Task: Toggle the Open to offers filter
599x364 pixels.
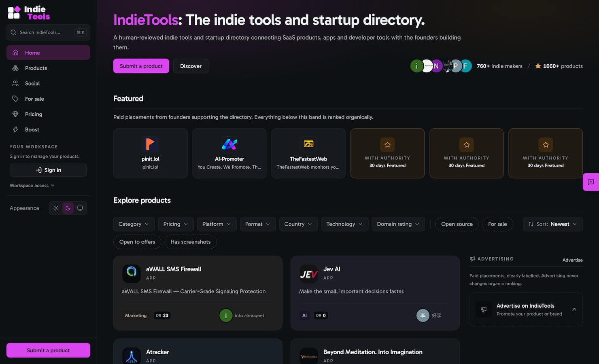Action: 137,242
